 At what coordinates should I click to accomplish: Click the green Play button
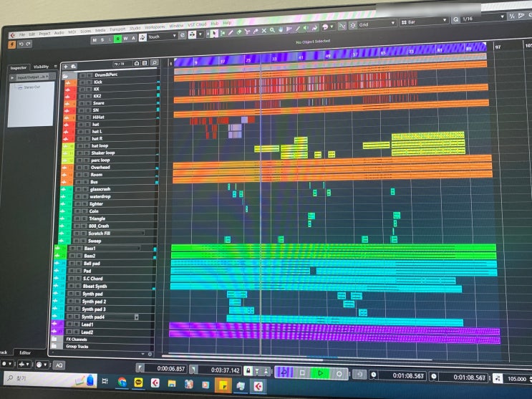320,372
